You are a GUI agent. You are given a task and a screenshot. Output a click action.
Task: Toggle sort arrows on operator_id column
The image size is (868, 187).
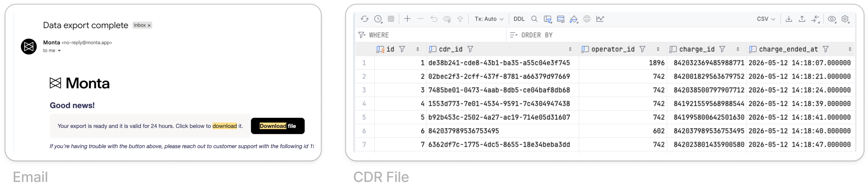point(658,49)
